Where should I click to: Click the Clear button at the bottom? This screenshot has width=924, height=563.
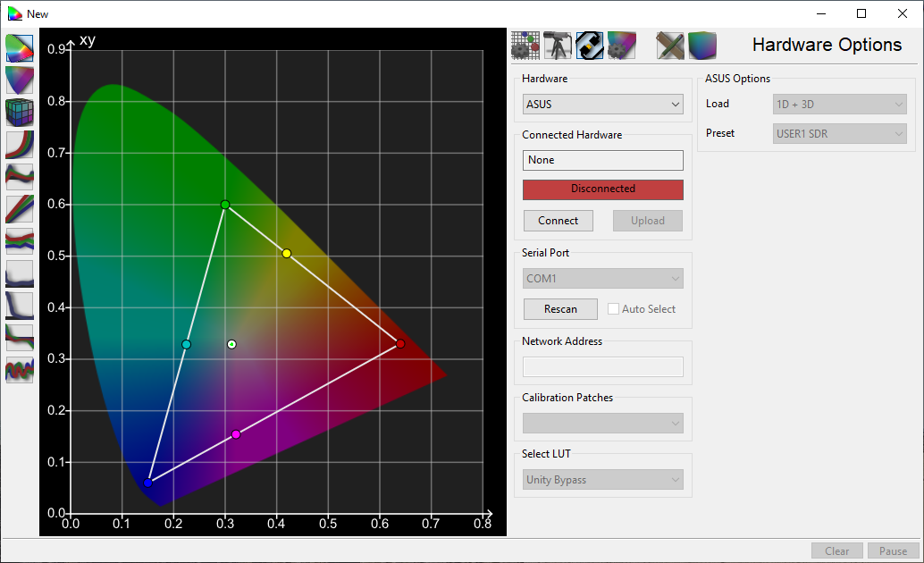pos(836,551)
